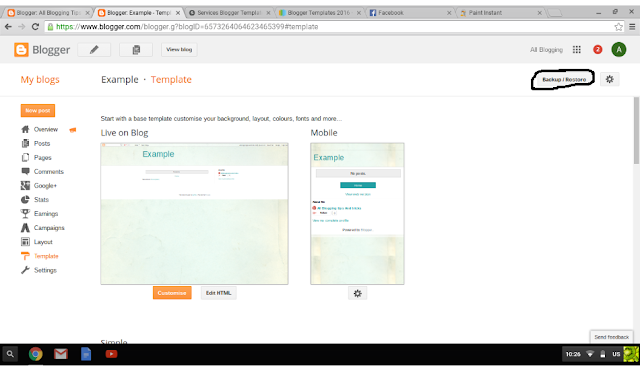Click the Example blog name in breadcrumb
This screenshot has height=371, width=640.
coord(120,79)
